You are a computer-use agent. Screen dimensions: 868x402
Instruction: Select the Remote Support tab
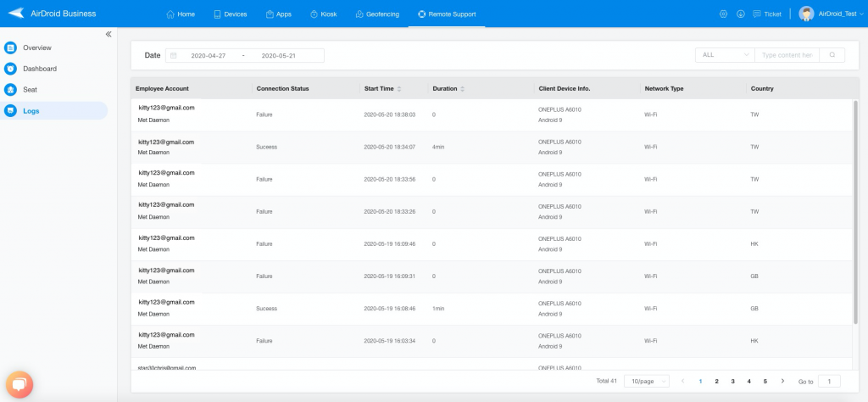(447, 14)
